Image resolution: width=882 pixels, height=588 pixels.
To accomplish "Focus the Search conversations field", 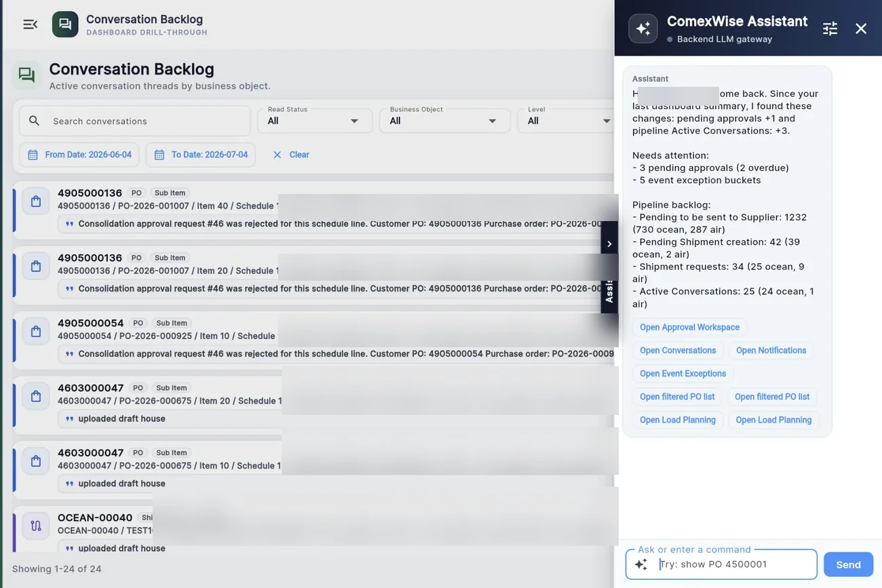I will point(135,121).
